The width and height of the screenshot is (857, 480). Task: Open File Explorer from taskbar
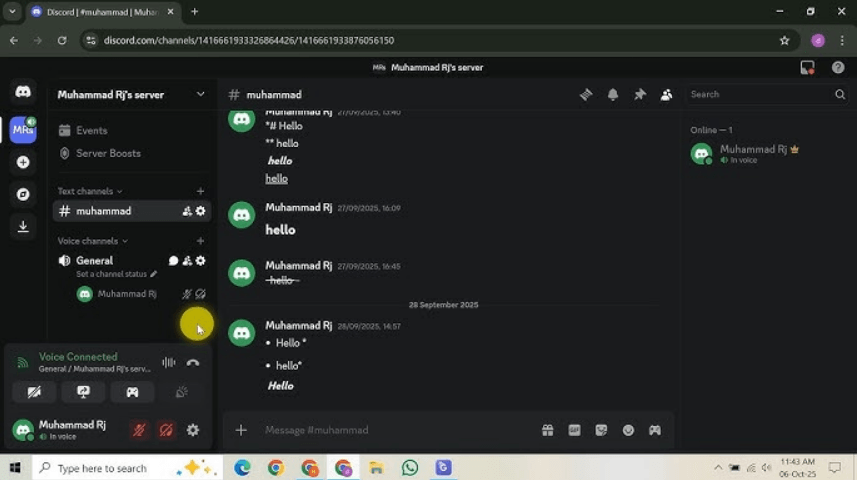click(376, 468)
